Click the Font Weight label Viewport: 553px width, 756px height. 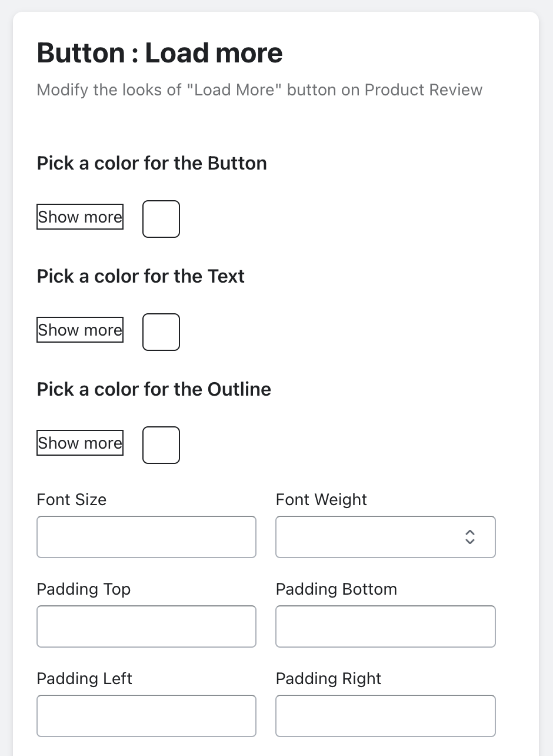click(x=321, y=500)
